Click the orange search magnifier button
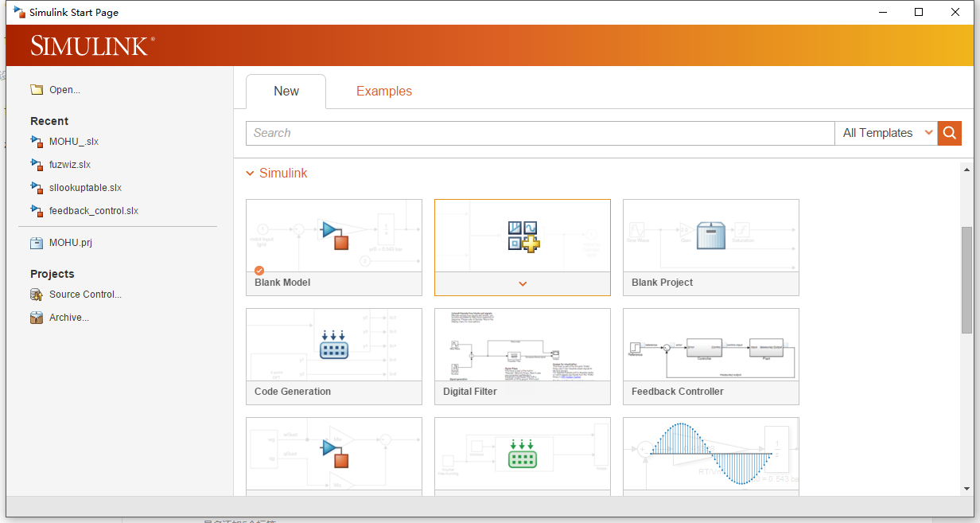Image resolution: width=980 pixels, height=523 pixels. pos(950,133)
